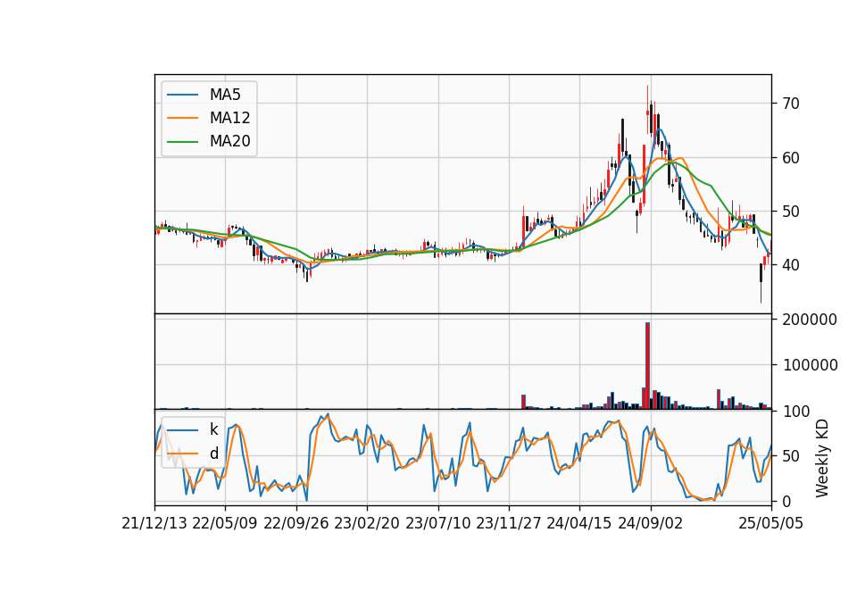
Task: Click the 50 price axis tick label
Action: tap(791, 212)
